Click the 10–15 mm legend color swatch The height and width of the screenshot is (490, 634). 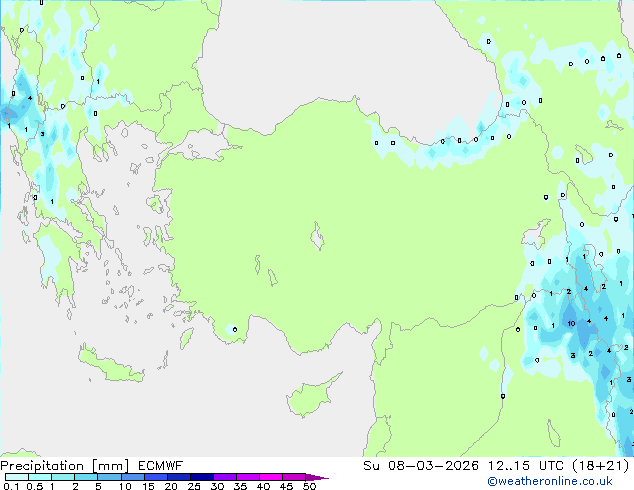tap(132, 477)
